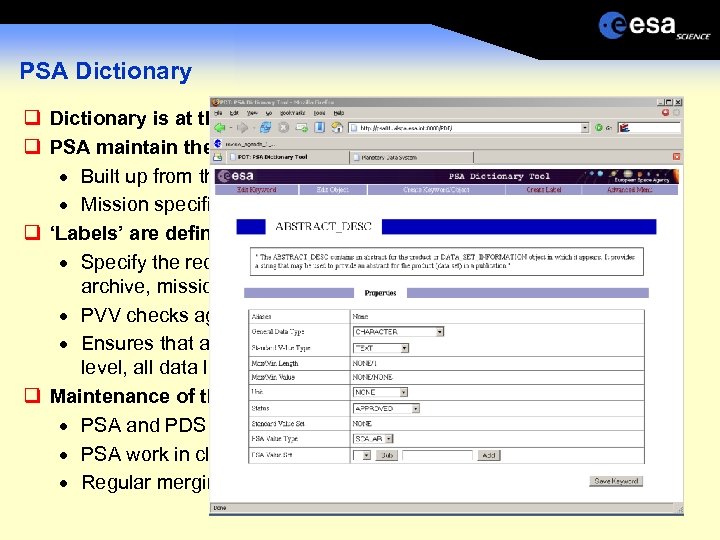Click the green Go button beside URL
The width and height of the screenshot is (720, 540).
click(598, 128)
